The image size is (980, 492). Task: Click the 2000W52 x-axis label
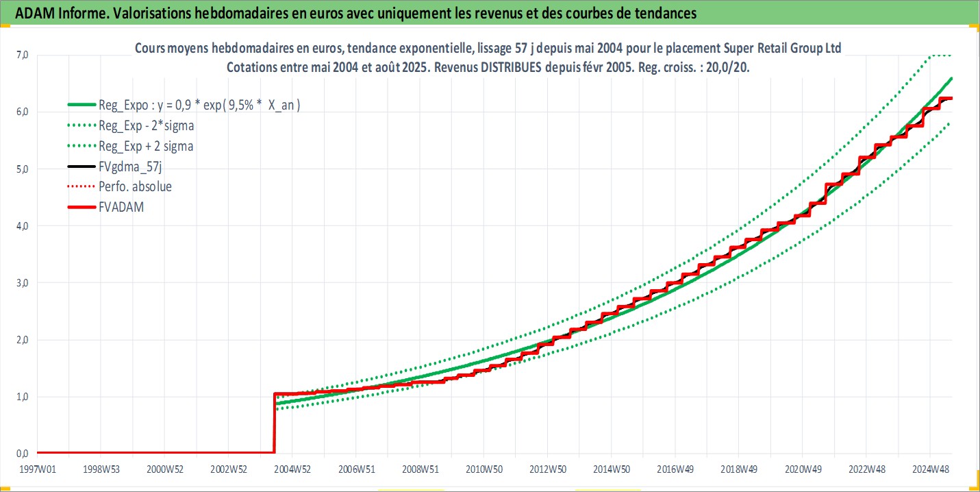[165, 469]
